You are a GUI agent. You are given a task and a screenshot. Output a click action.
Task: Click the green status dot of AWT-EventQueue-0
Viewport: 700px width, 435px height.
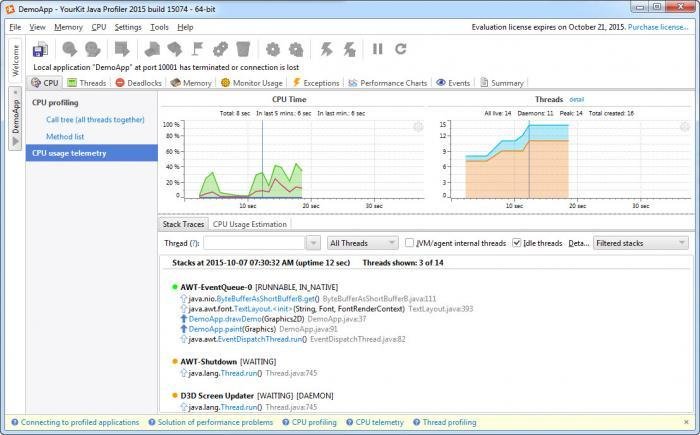pyautogui.click(x=175, y=287)
